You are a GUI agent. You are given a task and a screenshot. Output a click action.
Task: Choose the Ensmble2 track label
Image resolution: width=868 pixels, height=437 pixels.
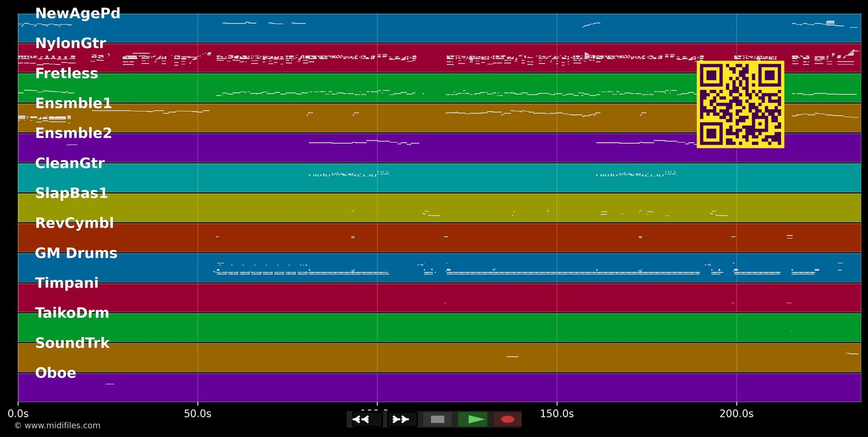pos(73,134)
